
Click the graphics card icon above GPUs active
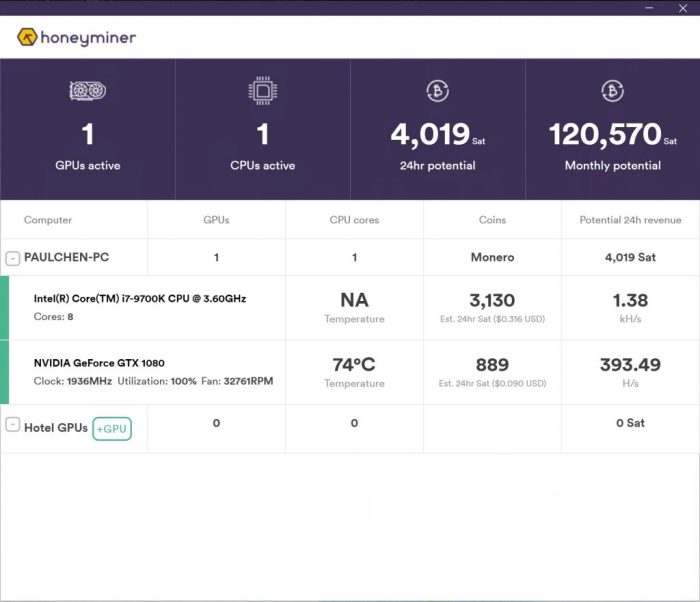pos(87,91)
